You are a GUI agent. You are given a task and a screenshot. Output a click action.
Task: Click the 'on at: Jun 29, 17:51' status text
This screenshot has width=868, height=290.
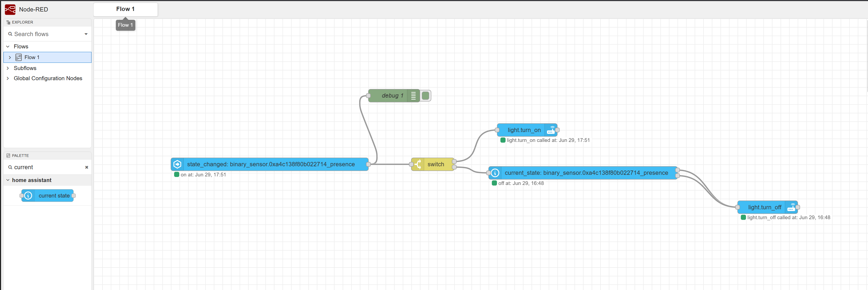click(x=203, y=175)
